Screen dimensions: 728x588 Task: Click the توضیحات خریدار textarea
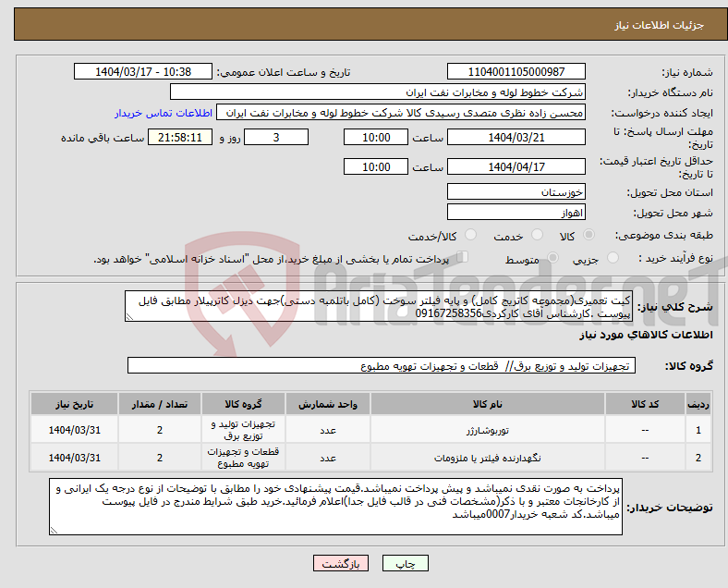click(335, 507)
